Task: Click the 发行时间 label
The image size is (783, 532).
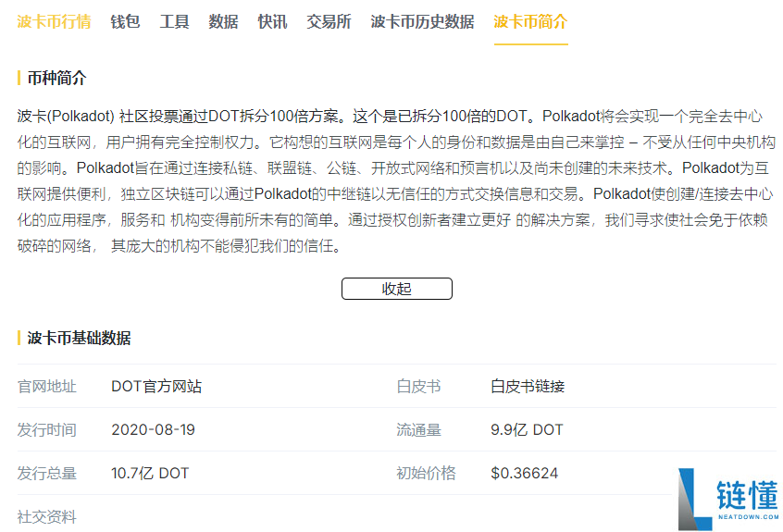Action: pos(47,429)
